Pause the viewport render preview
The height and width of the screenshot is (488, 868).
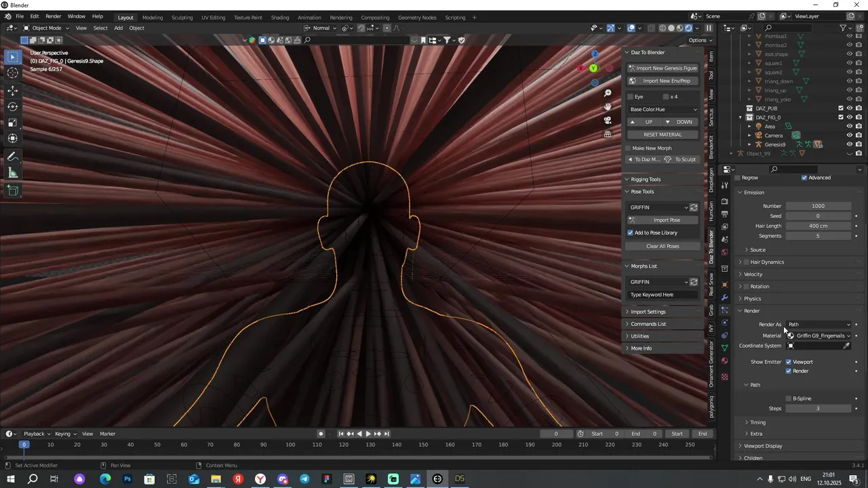pyautogui.click(x=709, y=28)
